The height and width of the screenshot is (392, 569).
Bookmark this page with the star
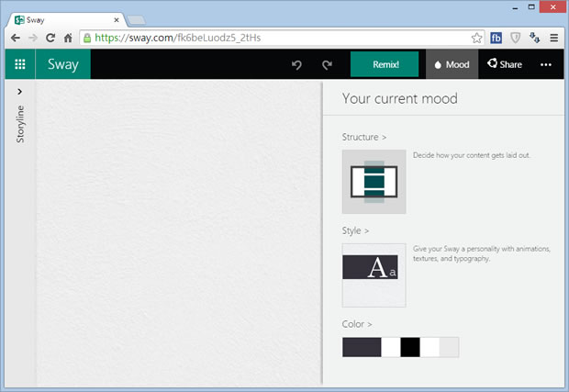[x=476, y=38]
